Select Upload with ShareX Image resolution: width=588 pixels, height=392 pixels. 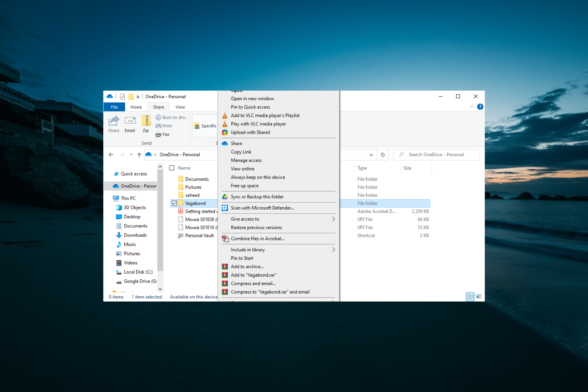tap(251, 132)
